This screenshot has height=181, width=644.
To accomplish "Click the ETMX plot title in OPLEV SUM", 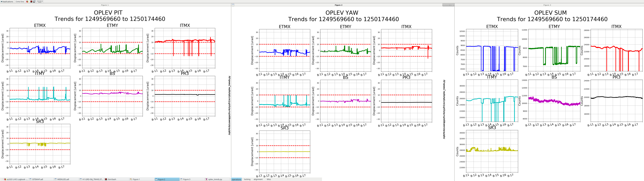I will pos(492,27).
